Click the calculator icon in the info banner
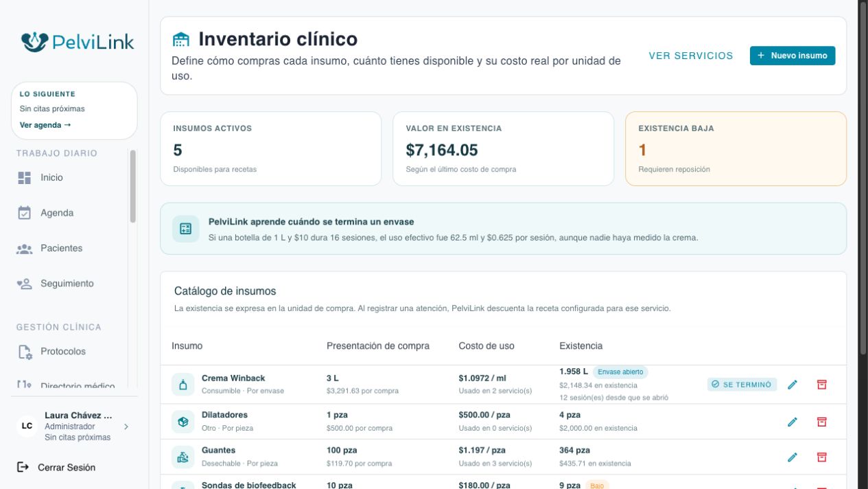The height and width of the screenshot is (489, 868). [x=185, y=229]
